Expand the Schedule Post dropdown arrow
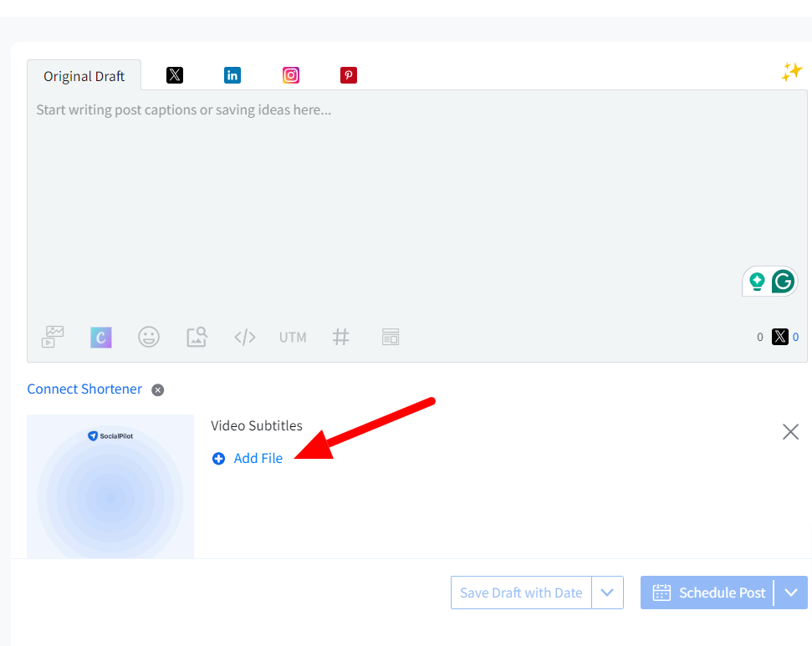The height and width of the screenshot is (646, 812). pyautogui.click(x=790, y=593)
